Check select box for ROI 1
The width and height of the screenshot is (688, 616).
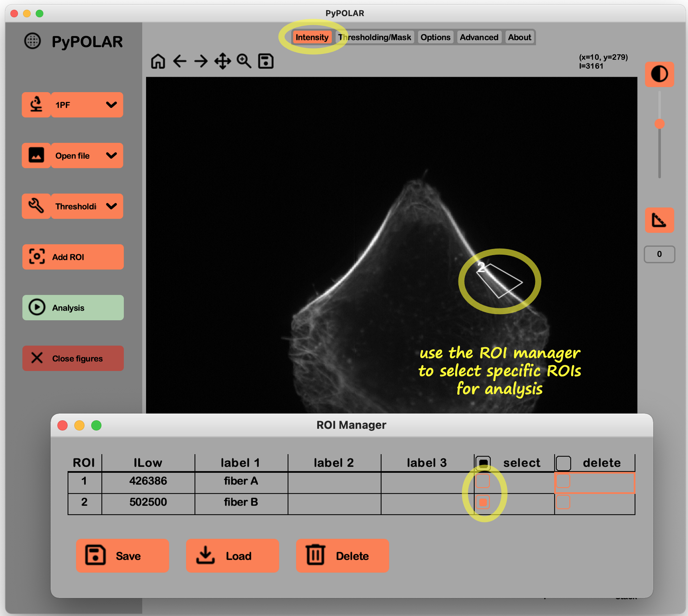[483, 481]
